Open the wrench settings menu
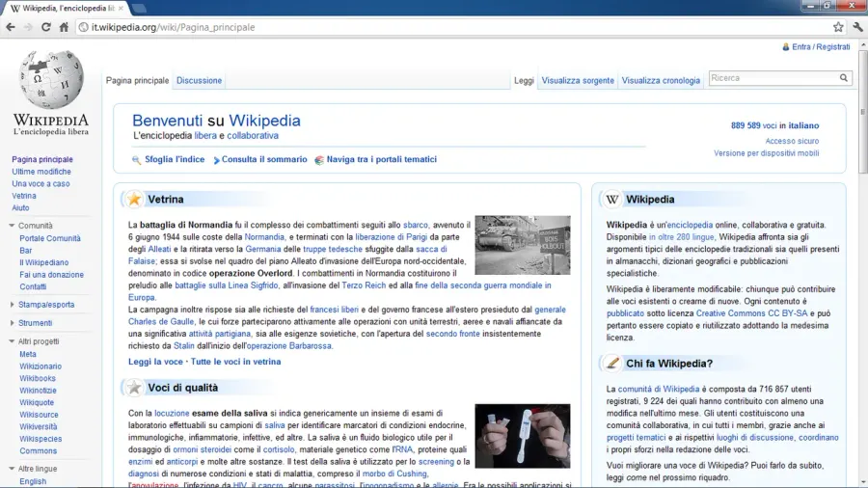The image size is (868, 488). click(x=858, y=27)
